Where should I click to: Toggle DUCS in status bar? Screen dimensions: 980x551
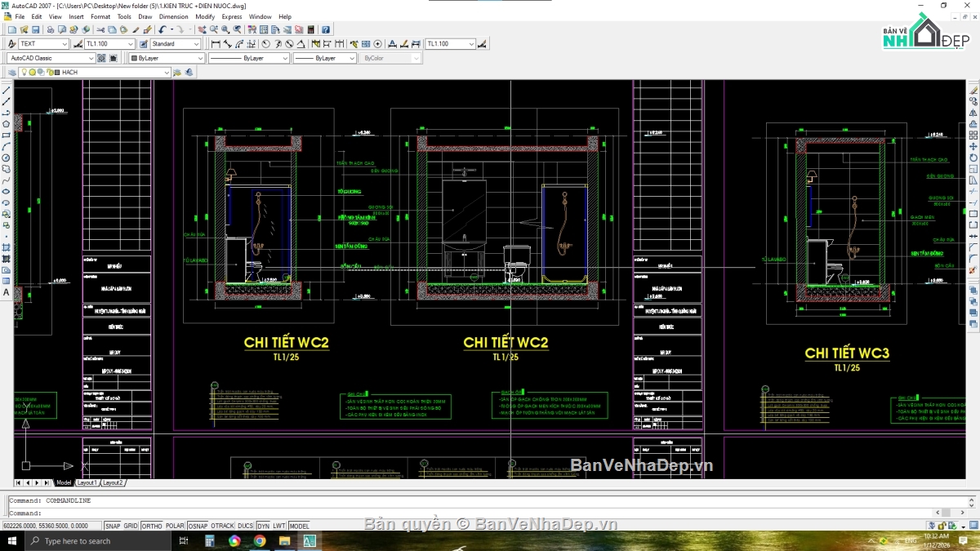coord(245,527)
